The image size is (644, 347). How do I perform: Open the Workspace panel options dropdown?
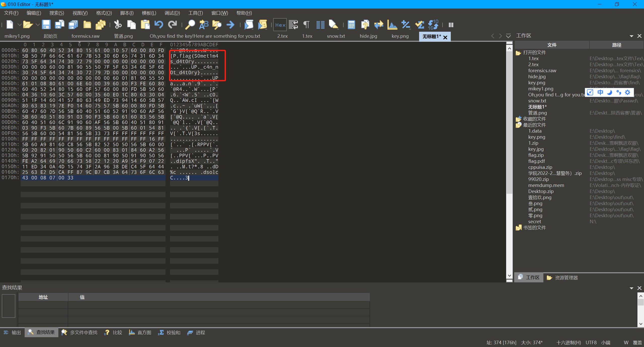tap(631, 36)
